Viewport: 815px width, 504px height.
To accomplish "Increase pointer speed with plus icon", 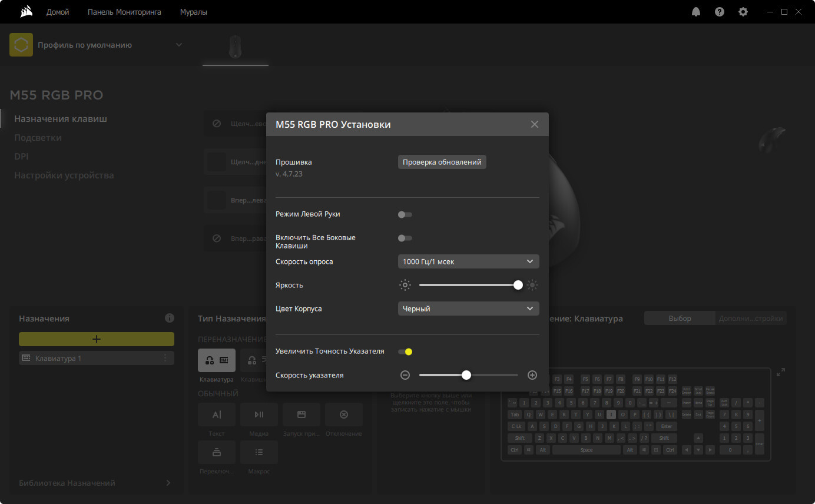I will 532,375.
